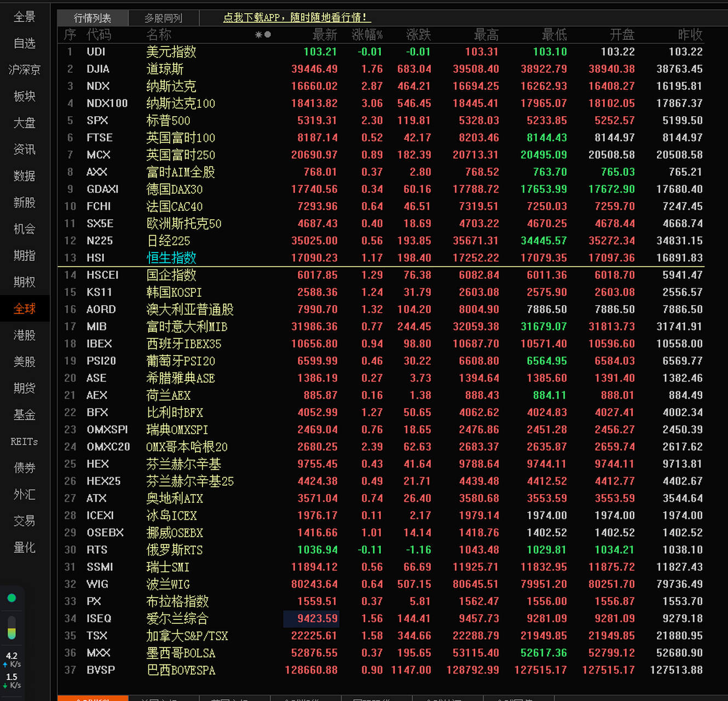Sort by the 涨跌 column header
The image size is (728, 701).
pyautogui.click(x=419, y=35)
